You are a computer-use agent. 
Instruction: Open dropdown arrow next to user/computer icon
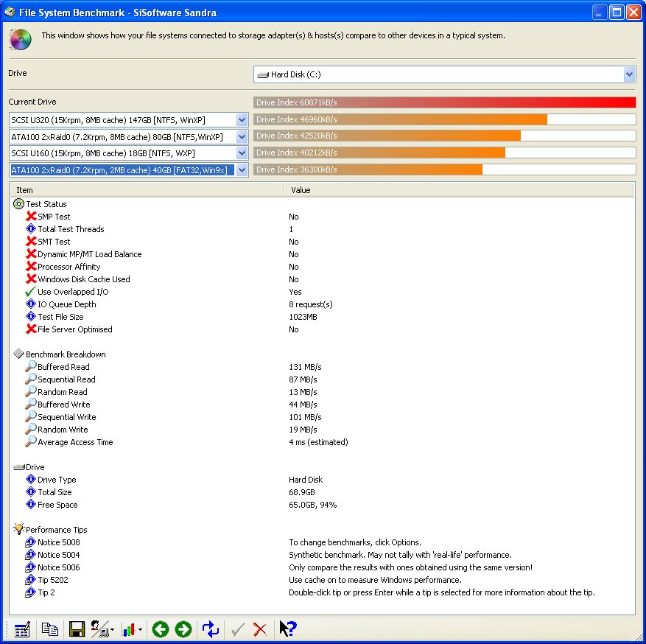112,629
